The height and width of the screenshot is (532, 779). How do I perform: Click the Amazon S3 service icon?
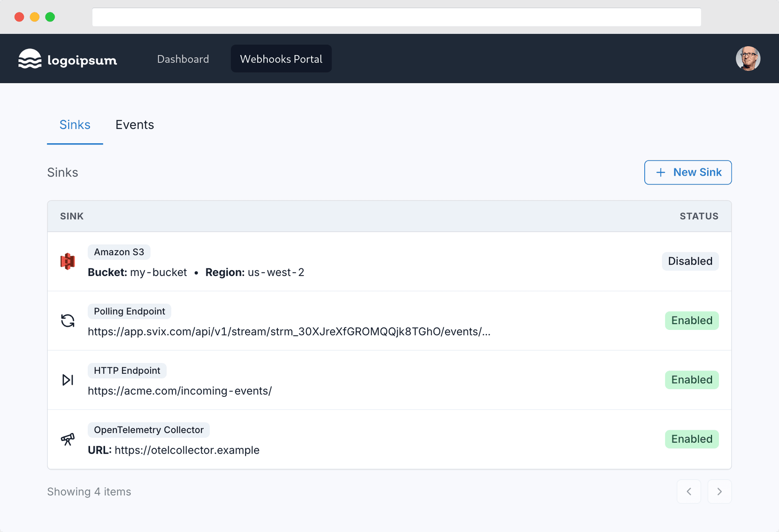click(68, 261)
